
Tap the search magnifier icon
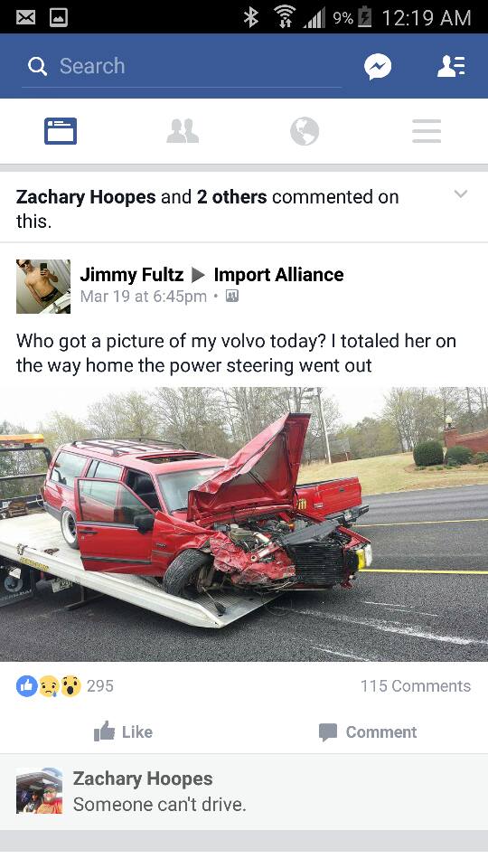tap(37, 66)
